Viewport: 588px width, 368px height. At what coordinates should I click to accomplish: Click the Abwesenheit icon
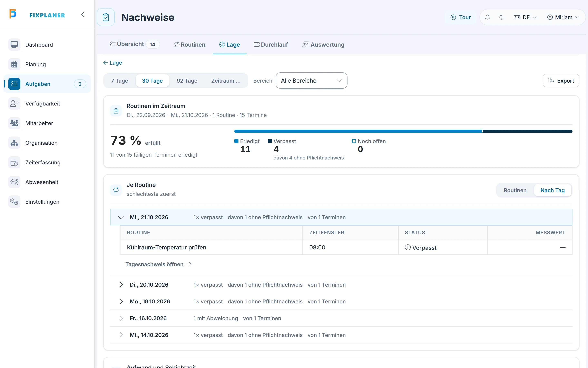[14, 182]
